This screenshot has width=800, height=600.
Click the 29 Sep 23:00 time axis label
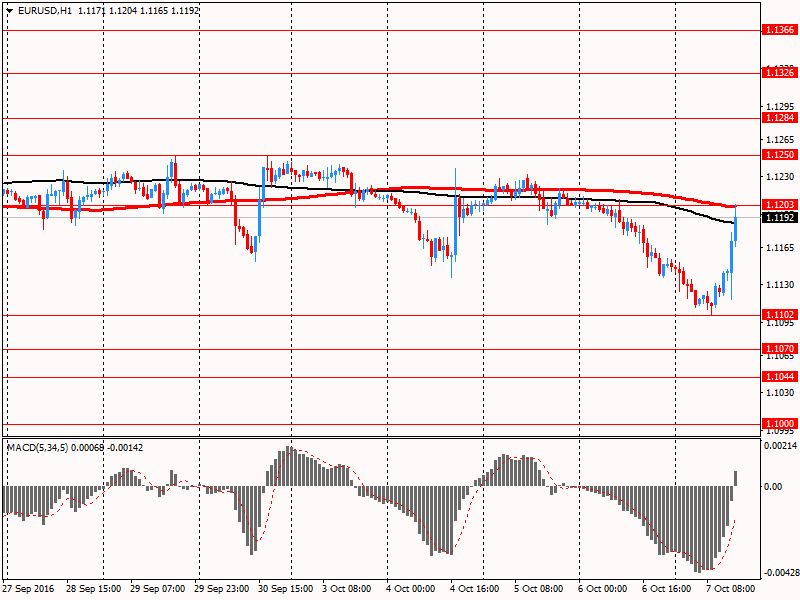click(x=222, y=589)
